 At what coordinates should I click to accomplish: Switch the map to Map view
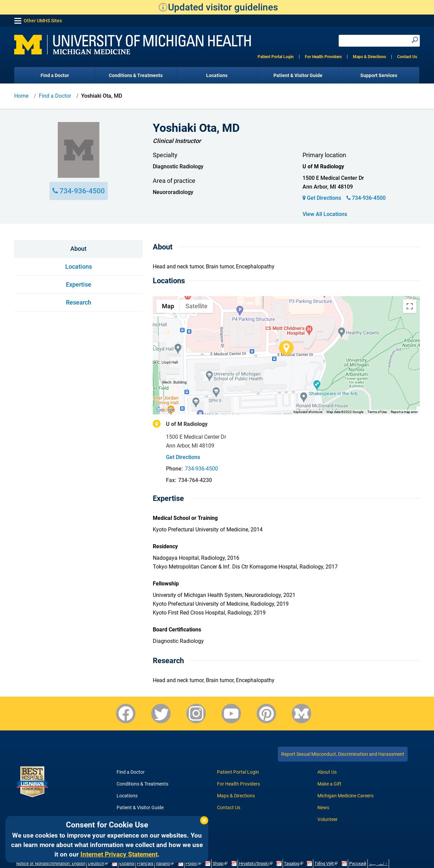(x=168, y=306)
